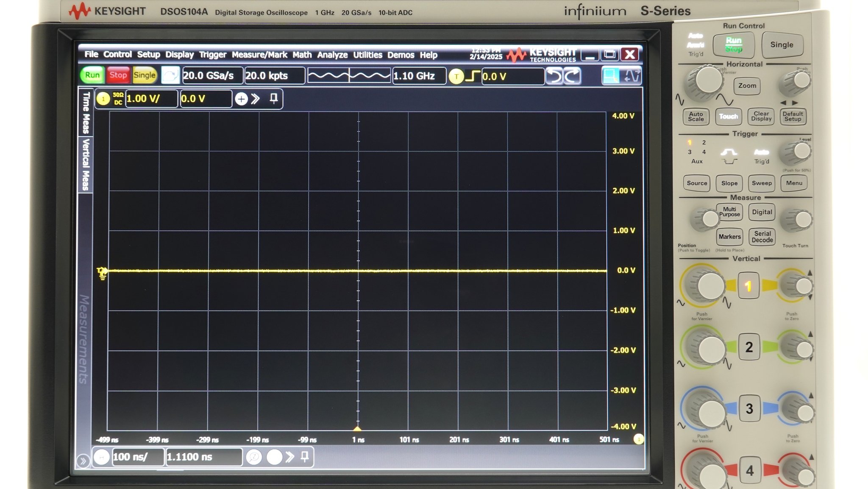Open the Help menu
This screenshot has width=868, height=489.
pyautogui.click(x=428, y=54)
